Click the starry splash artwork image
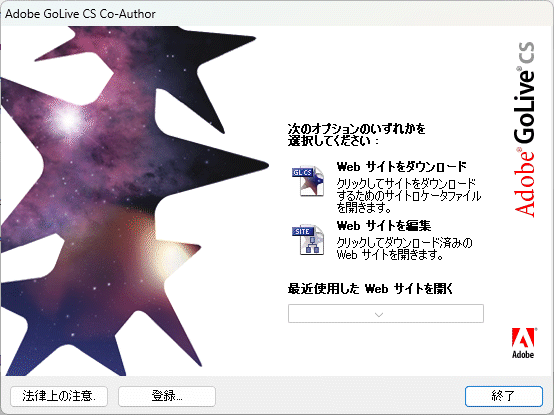 [x=134, y=201]
